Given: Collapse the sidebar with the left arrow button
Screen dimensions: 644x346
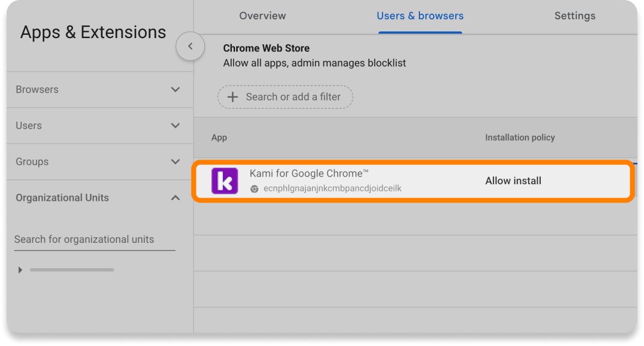Looking at the screenshot, I should [x=190, y=46].
